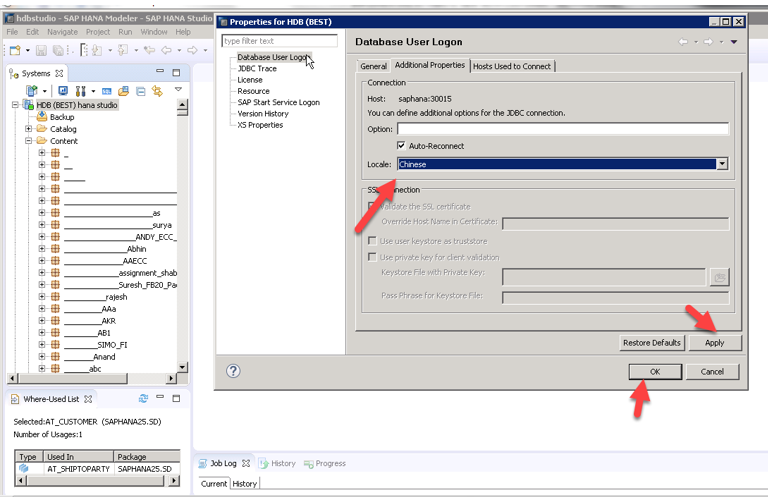Expand the package ending in Anand

pos(42,356)
